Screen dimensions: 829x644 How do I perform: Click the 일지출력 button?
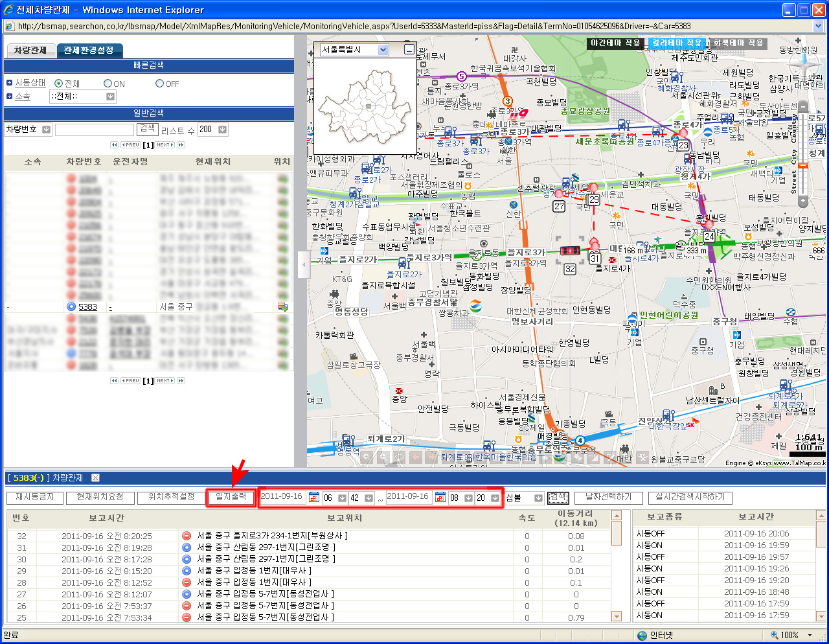tap(231, 497)
